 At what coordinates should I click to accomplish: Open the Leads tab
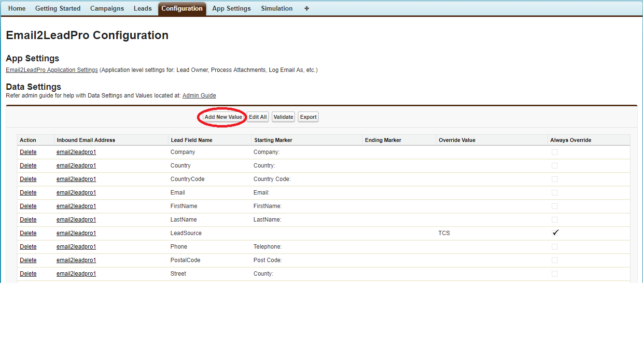[x=142, y=9]
